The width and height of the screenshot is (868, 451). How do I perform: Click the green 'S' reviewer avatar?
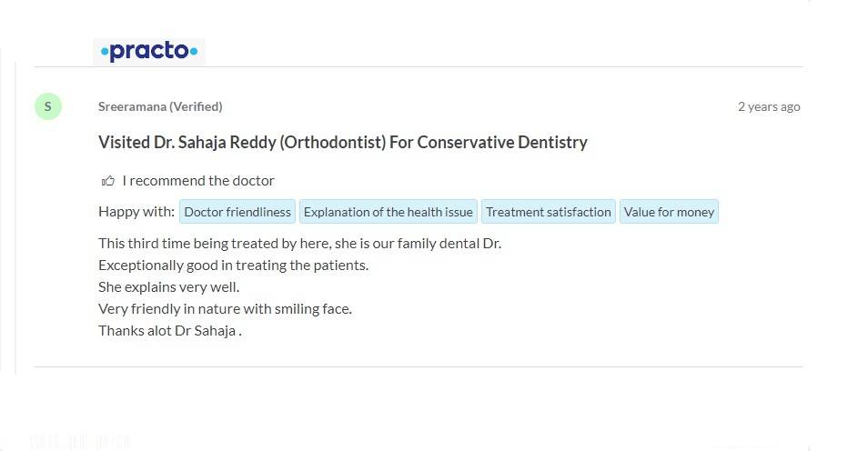coord(47,106)
